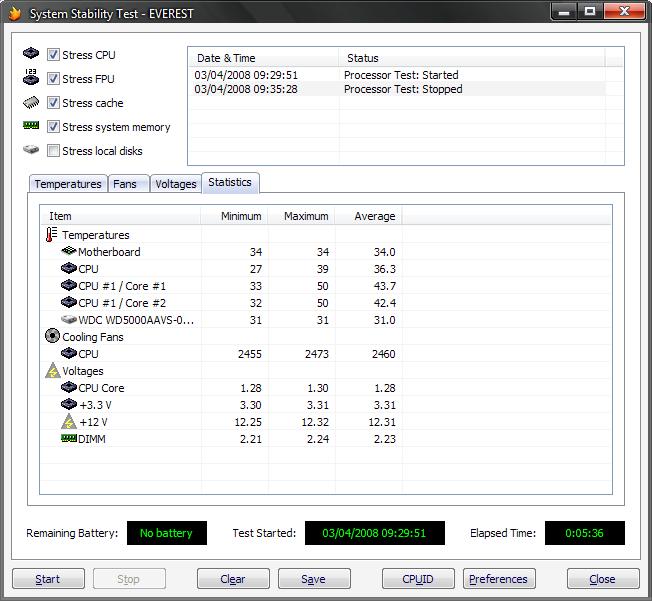Select the Statistics tab
The width and height of the screenshot is (652, 601).
coord(230,183)
